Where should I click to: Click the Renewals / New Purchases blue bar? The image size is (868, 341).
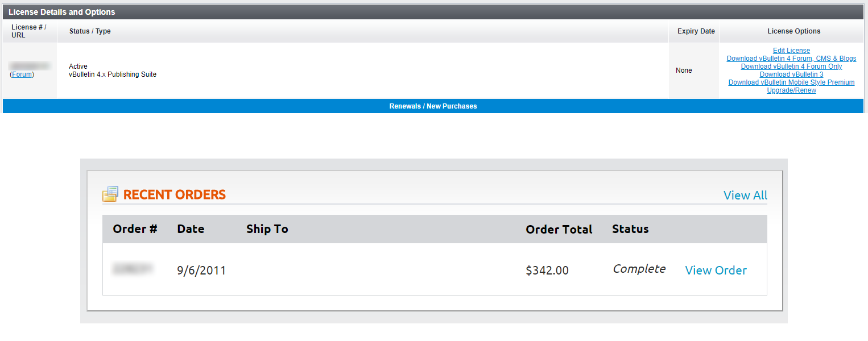click(x=433, y=106)
